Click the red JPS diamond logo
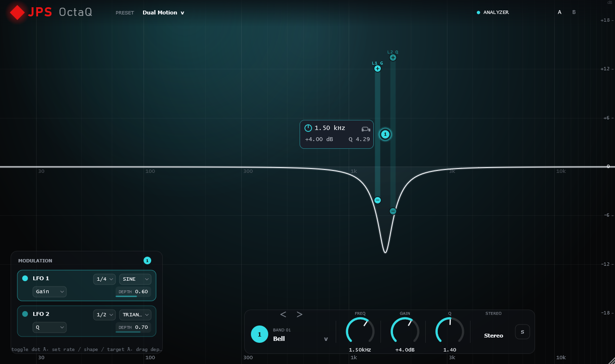The image size is (615, 364). pyautogui.click(x=17, y=13)
